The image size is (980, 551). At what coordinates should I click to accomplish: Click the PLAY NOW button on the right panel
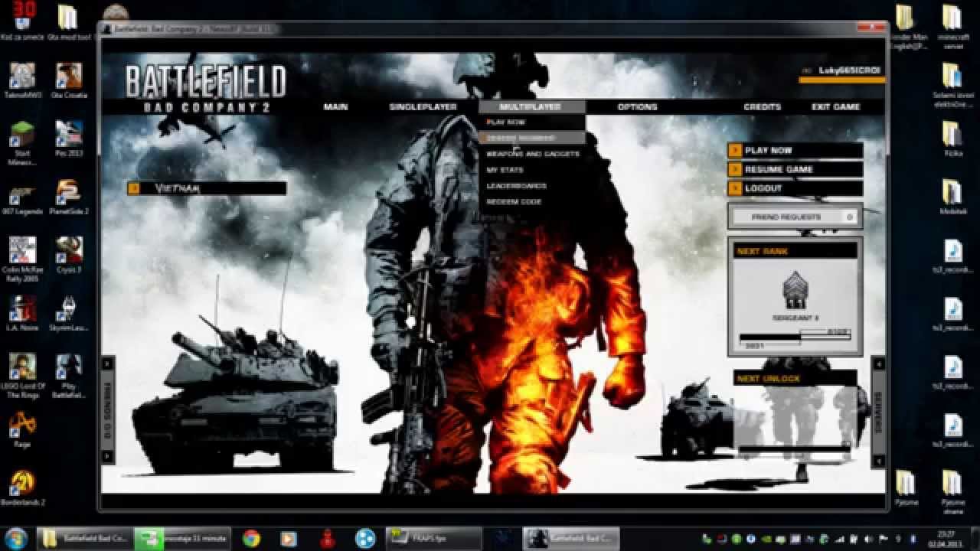[x=795, y=151]
